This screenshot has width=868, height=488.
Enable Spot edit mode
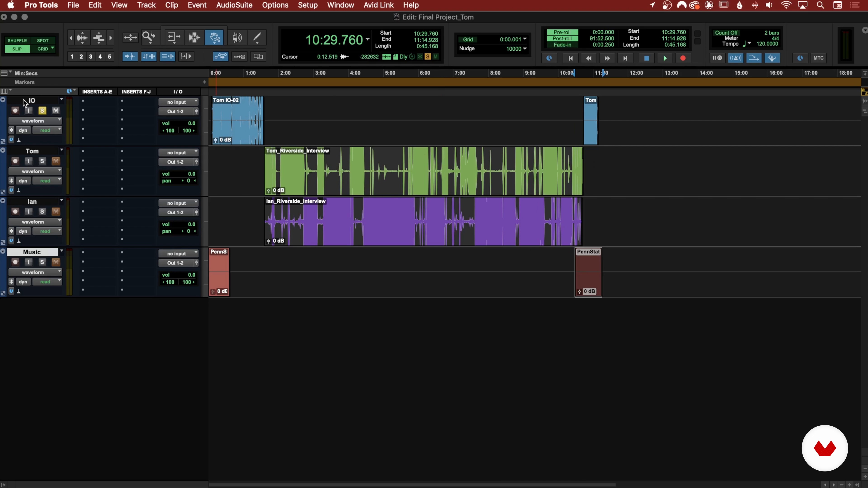[43, 40]
